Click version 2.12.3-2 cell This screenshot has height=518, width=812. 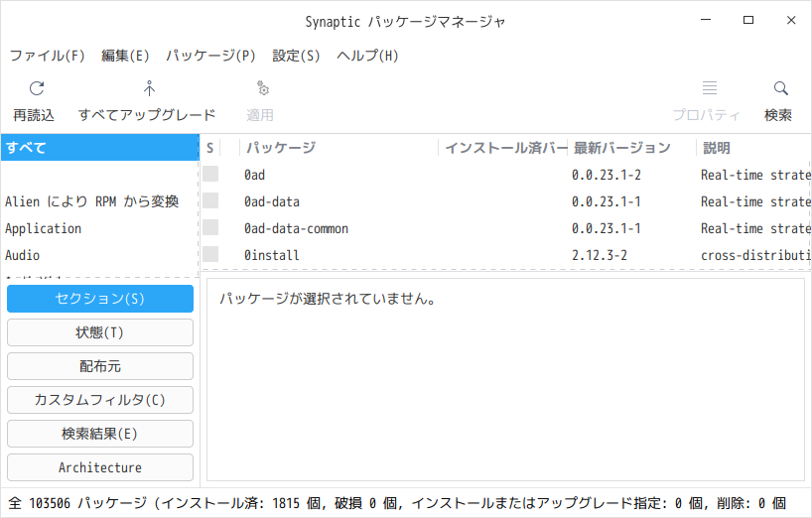pyautogui.click(x=600, y=256)
